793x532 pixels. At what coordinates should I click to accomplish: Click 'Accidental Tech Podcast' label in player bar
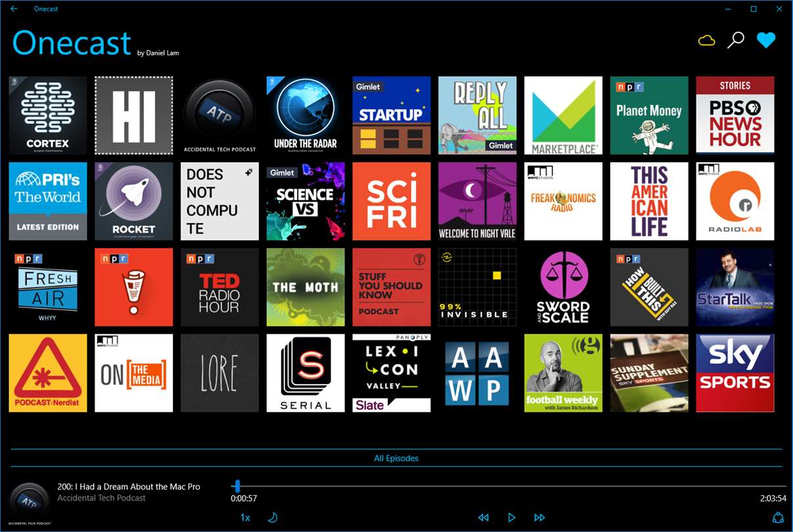point(102,498)
